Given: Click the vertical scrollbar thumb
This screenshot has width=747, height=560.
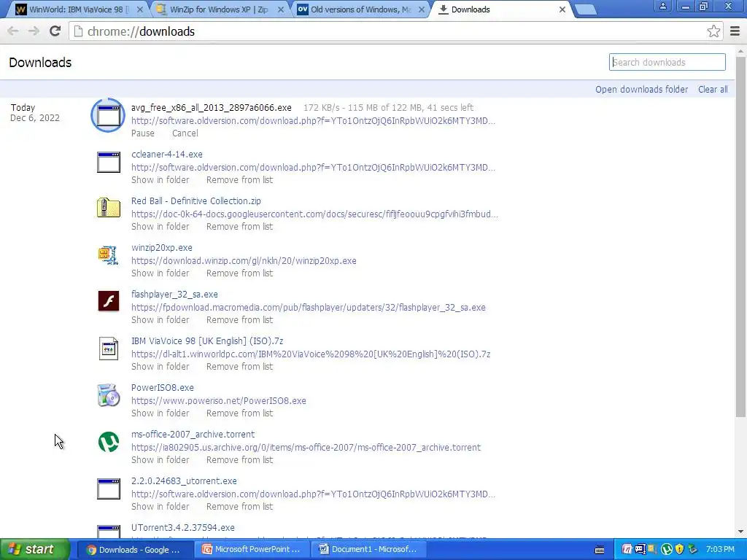Looking at the screenshot, I should tap(740, 237).
